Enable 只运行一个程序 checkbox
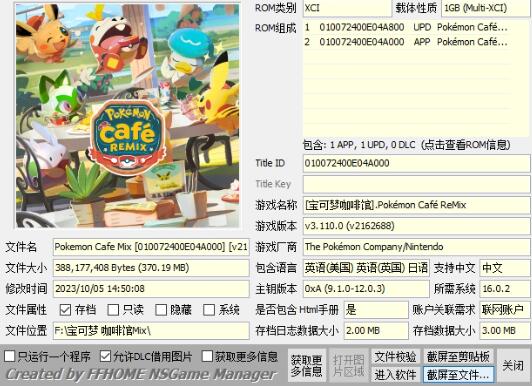 click(x=10, y=356)
